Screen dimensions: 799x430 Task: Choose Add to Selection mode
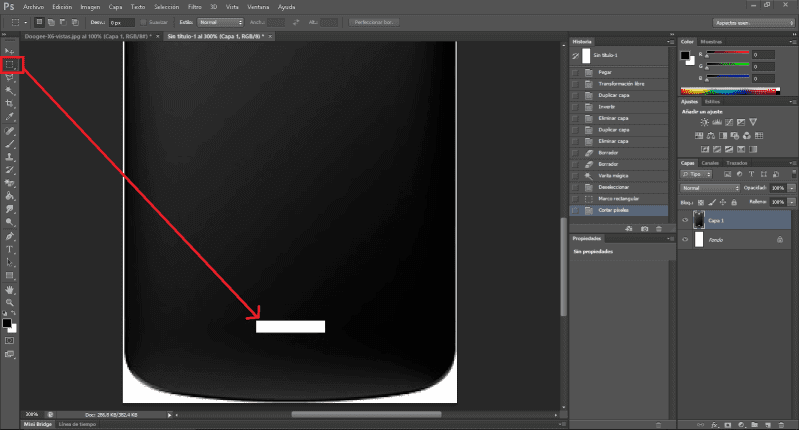(51, 22)
